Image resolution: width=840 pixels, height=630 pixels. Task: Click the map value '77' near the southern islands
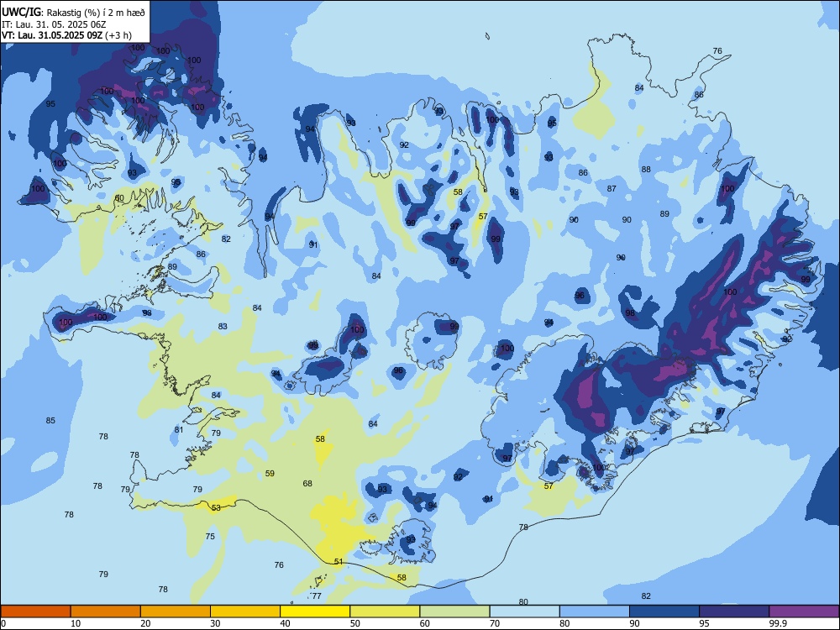click(317, 596)
